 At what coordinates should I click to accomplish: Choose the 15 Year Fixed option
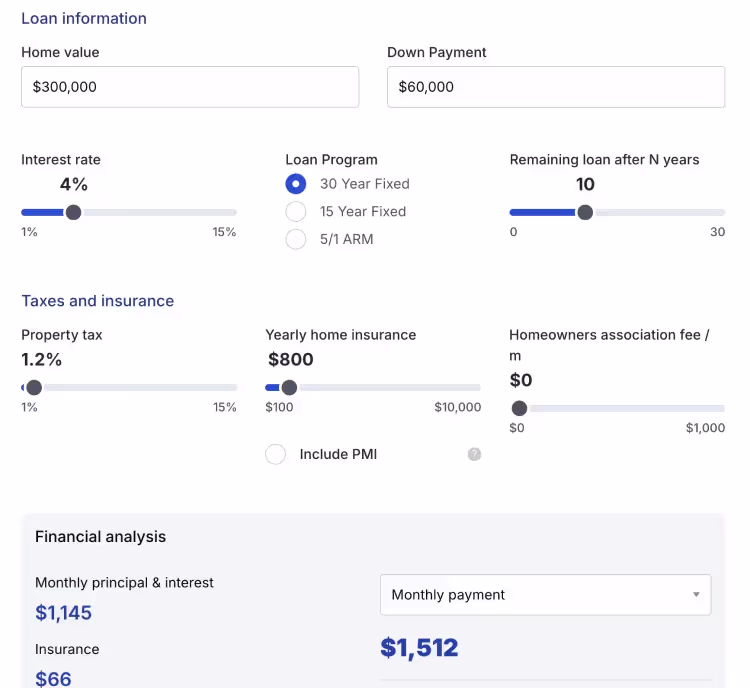click(x=296, y=212)
